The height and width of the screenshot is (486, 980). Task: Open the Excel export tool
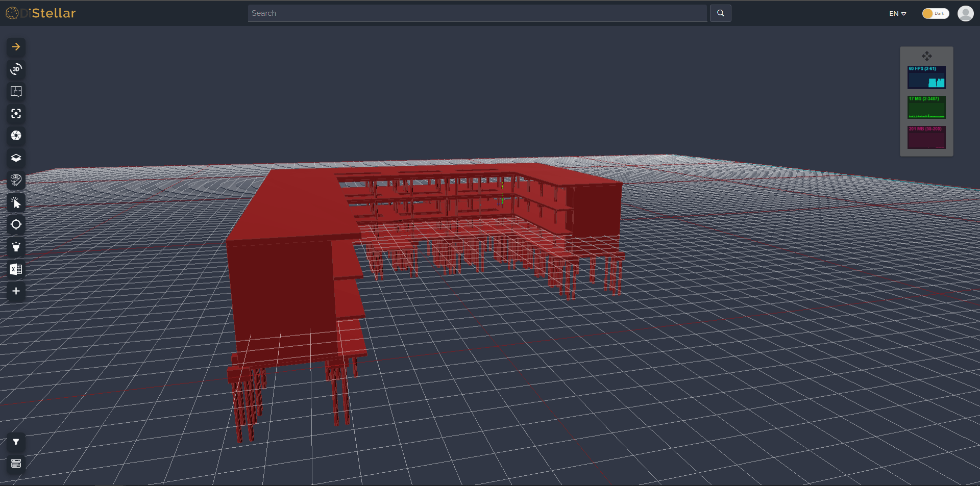(x=16, y=269)
